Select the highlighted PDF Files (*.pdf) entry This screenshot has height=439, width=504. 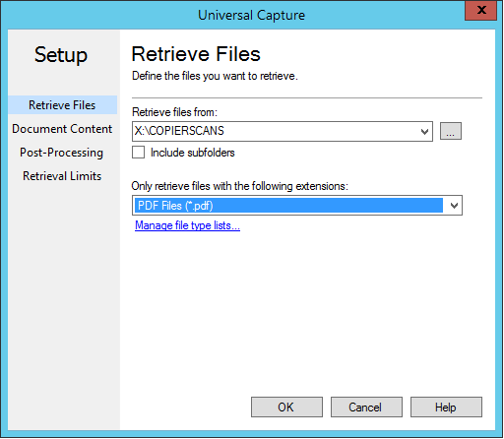tap(288, 206)
